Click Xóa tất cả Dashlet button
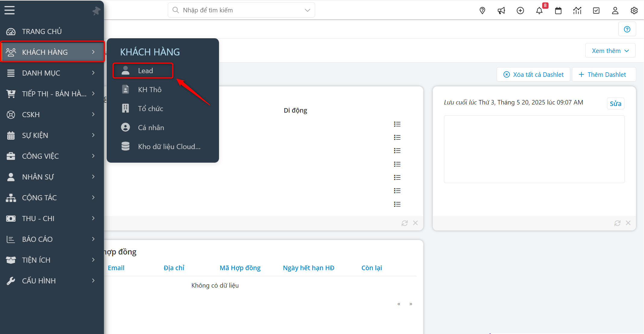This screenshot has height=334, width=644. point(533,74)
